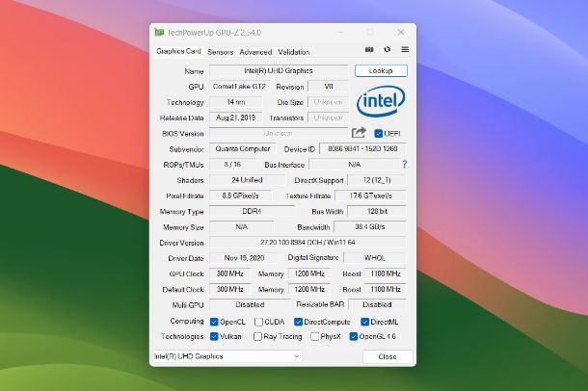Click the Name field Intel(R) UHD Graphics

279,71
